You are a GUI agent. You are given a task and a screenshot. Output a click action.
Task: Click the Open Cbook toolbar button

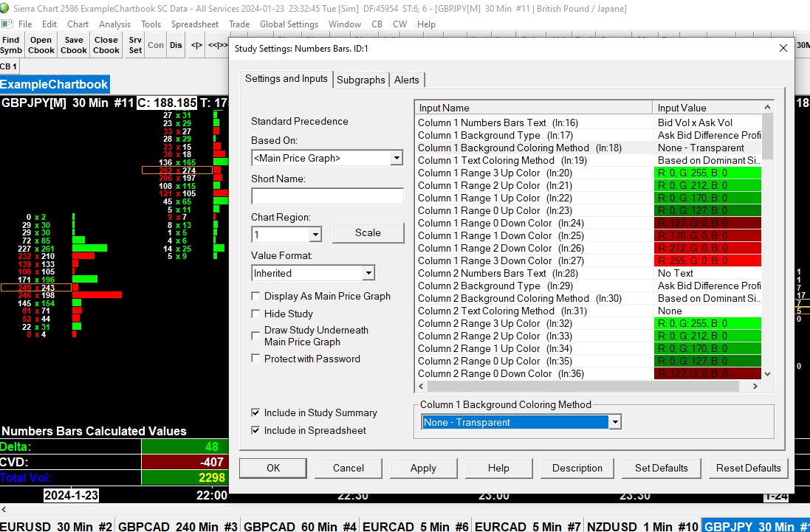point(41,45)
